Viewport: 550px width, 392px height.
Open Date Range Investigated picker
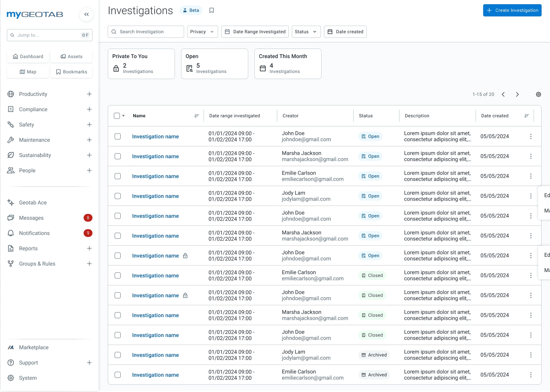pos(255,32)
